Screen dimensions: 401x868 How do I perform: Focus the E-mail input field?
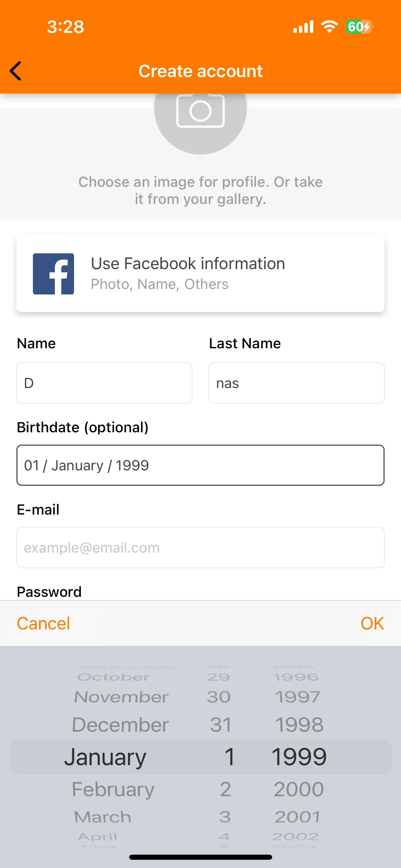200,547
